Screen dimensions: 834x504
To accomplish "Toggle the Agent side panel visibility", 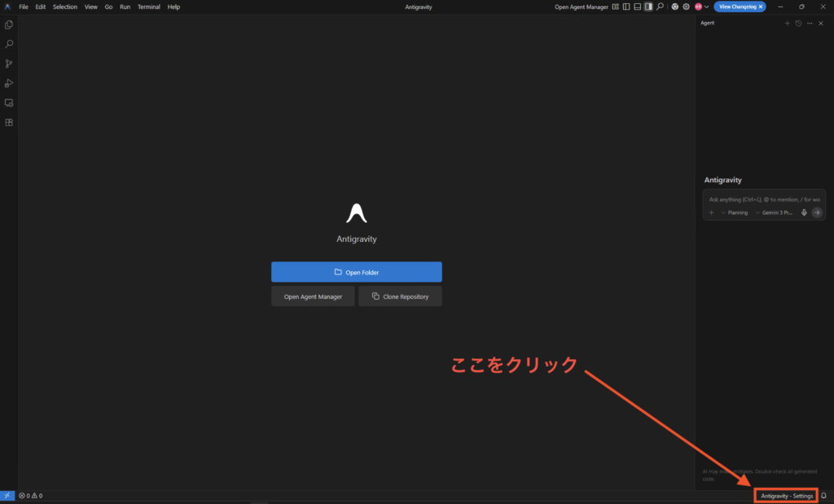I will pyautogui.click(x=648, y=7).
